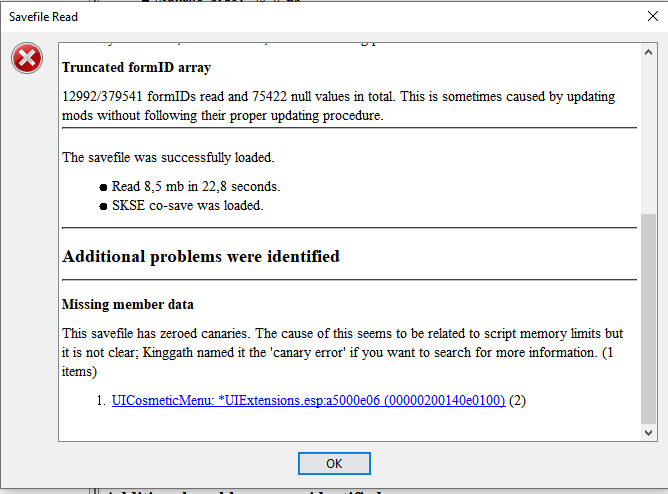
Task: Click the (2) count after the link
Action: [517, 400]
